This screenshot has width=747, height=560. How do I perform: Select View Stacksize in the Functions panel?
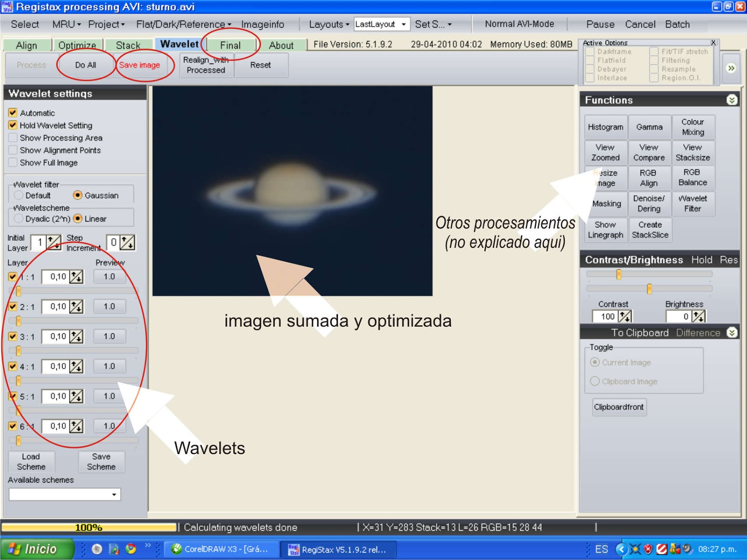[693, 152]
